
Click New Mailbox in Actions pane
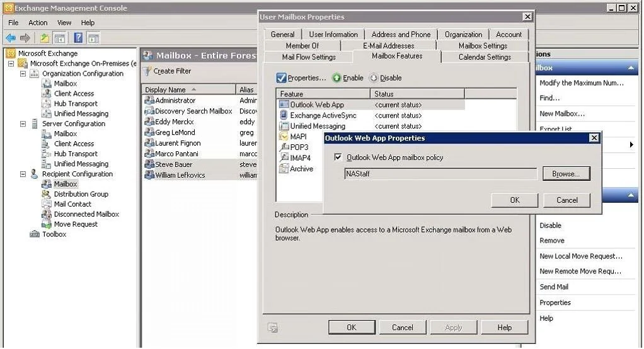click(562, 114)
